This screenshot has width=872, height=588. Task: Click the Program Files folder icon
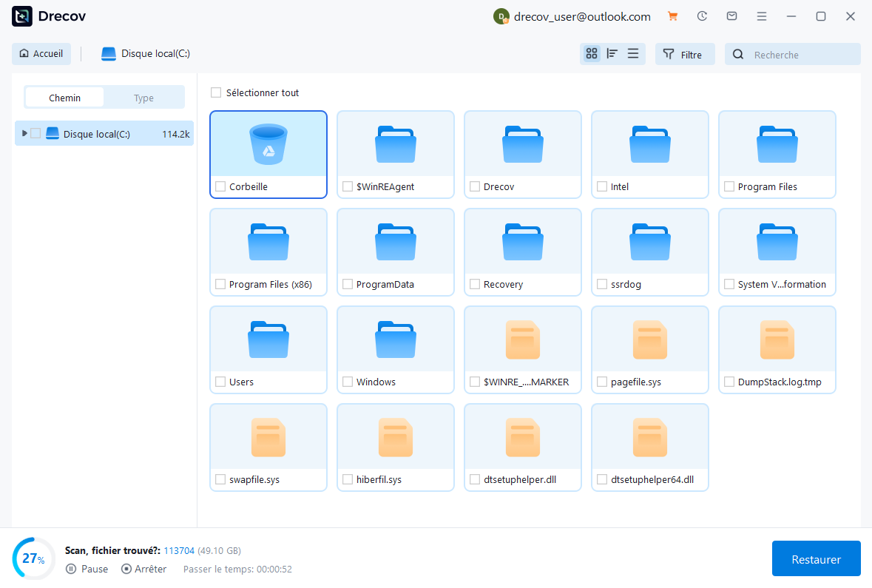pos(777,144)
